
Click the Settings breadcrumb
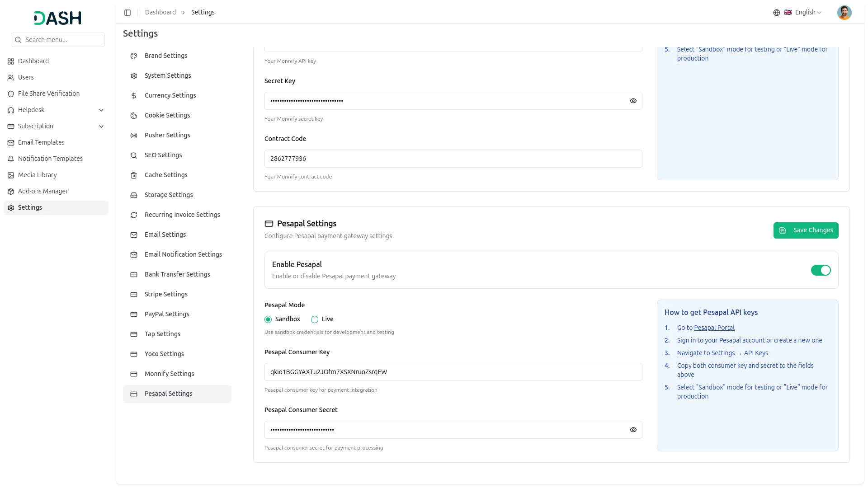pyautogui.click(x=203, y=12)
